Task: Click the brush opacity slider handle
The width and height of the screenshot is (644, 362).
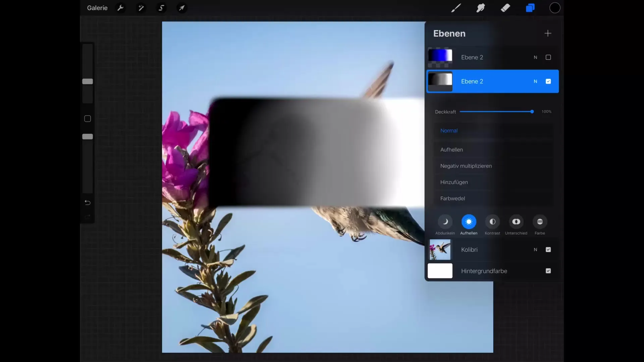Action: click(88, 136)
